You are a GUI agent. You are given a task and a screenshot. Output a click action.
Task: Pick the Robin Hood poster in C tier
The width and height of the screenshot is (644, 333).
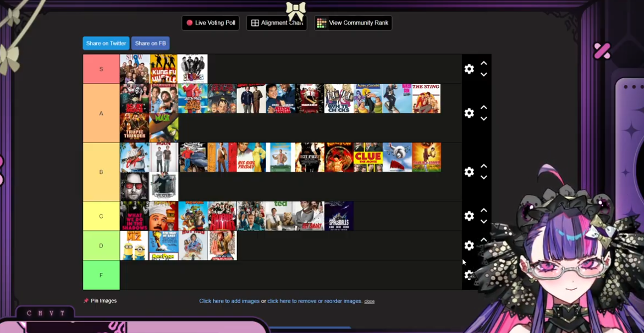[222, 216]
